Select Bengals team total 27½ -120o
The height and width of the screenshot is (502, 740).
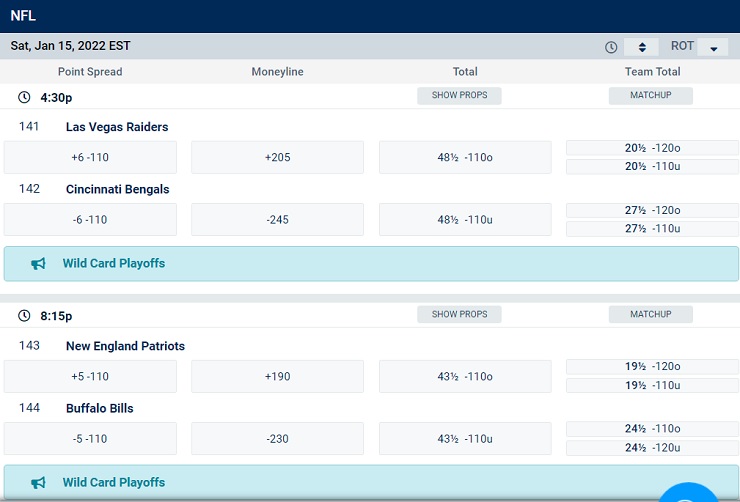pyautogui.click(x=652, y=210)
